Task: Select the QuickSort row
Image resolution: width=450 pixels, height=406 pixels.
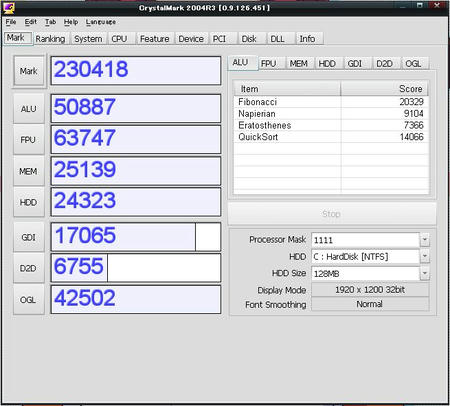Action: click(x=331, y=137)
